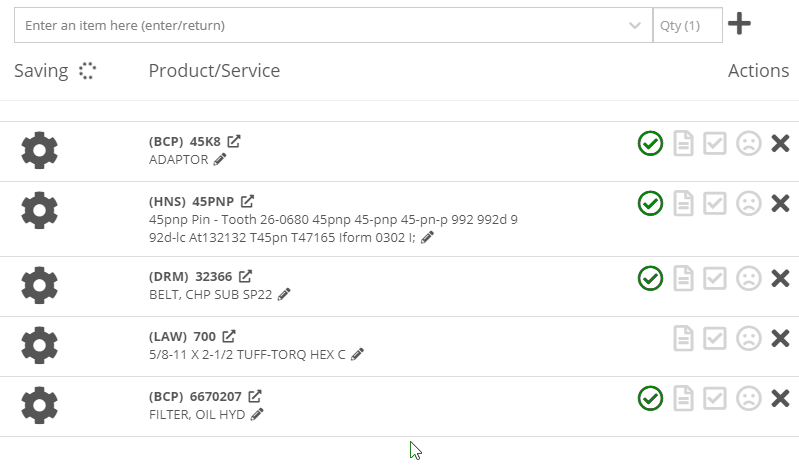Toggle checkbox icon on 32366 belt row
Viewport: 799px width, 470px height.
[715, 278]
